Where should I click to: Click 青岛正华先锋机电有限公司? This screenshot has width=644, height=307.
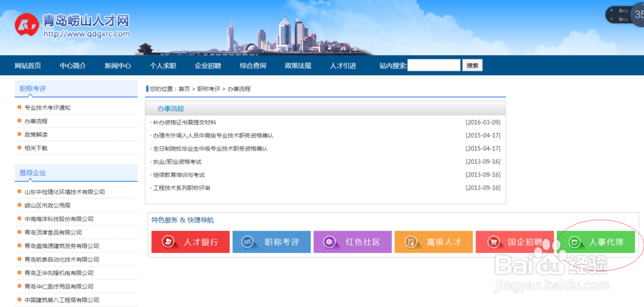(59, 273)
